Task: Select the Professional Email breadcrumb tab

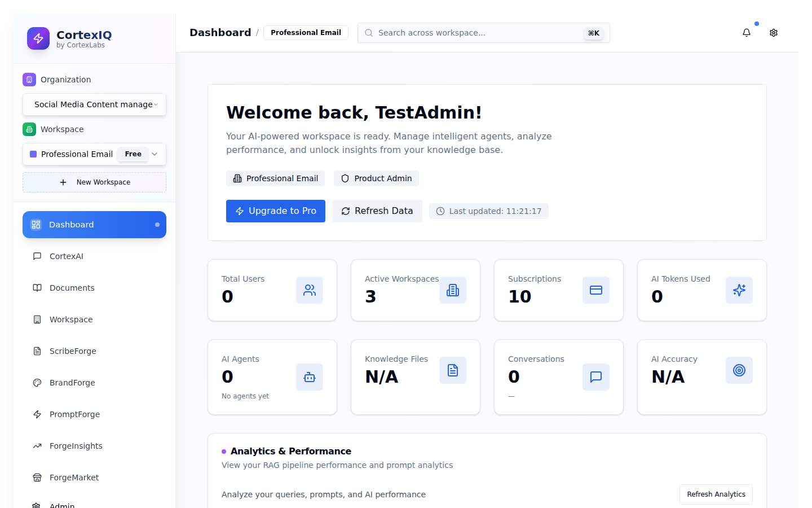Action: 306,32
